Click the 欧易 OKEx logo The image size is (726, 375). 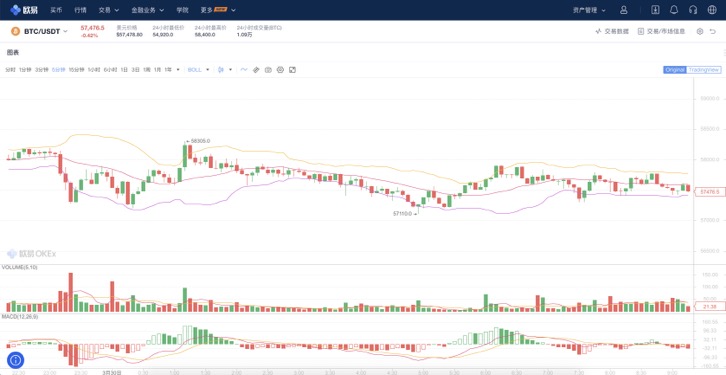click(24, 10)
